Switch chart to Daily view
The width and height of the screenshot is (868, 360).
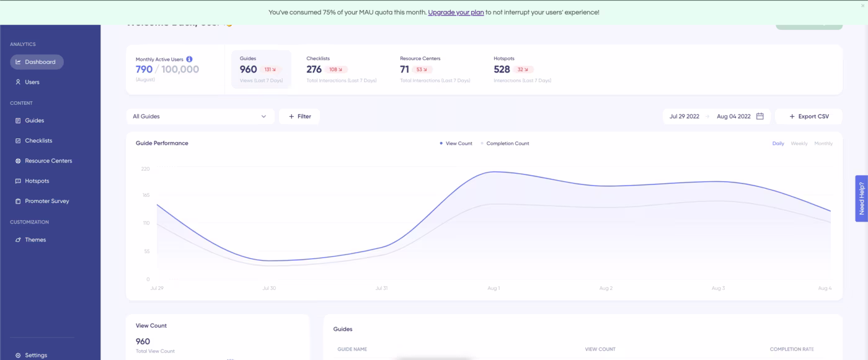point(778,143)
